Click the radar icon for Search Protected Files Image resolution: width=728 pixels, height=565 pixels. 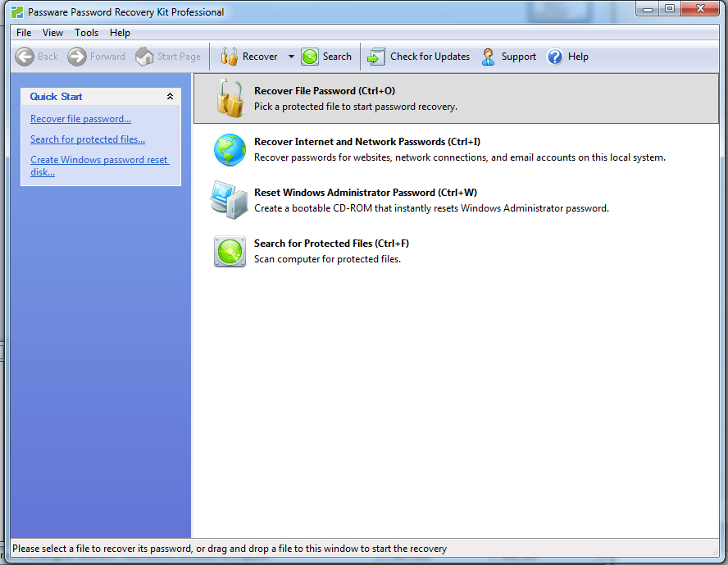coord(230,251)
